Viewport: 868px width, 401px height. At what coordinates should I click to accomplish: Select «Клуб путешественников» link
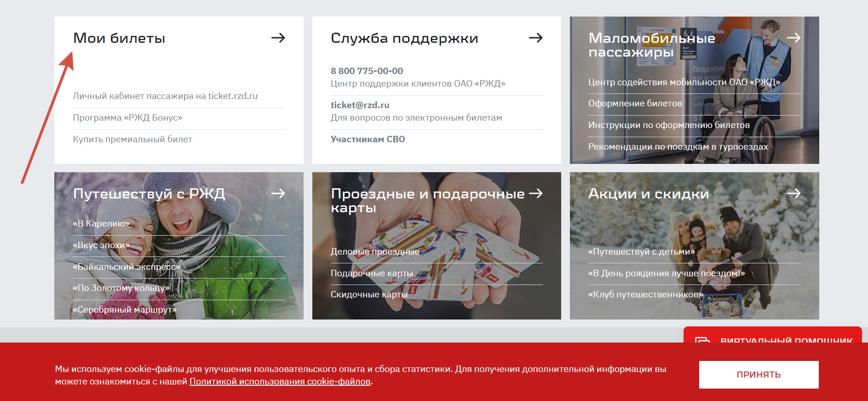click(x=646, y=294)
